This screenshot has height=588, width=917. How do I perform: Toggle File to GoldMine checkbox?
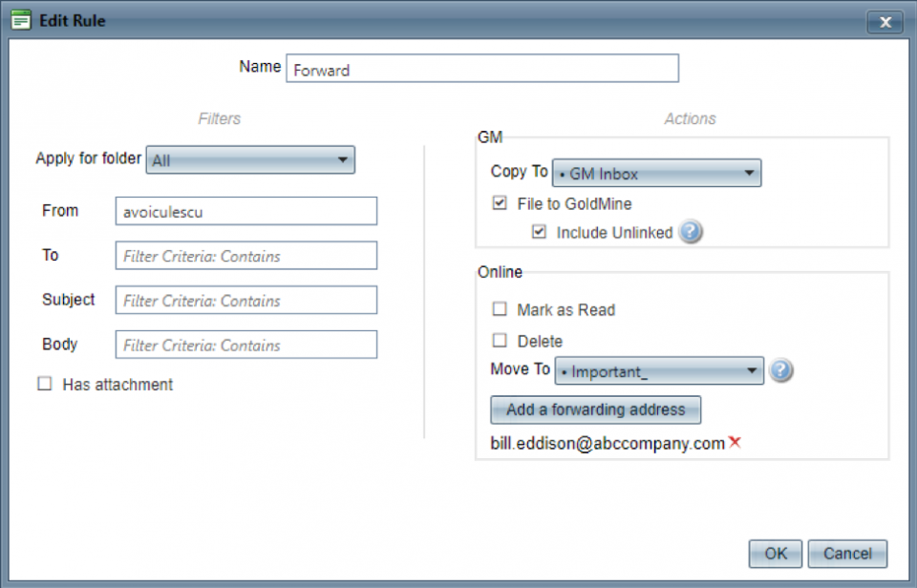(500, 202)
